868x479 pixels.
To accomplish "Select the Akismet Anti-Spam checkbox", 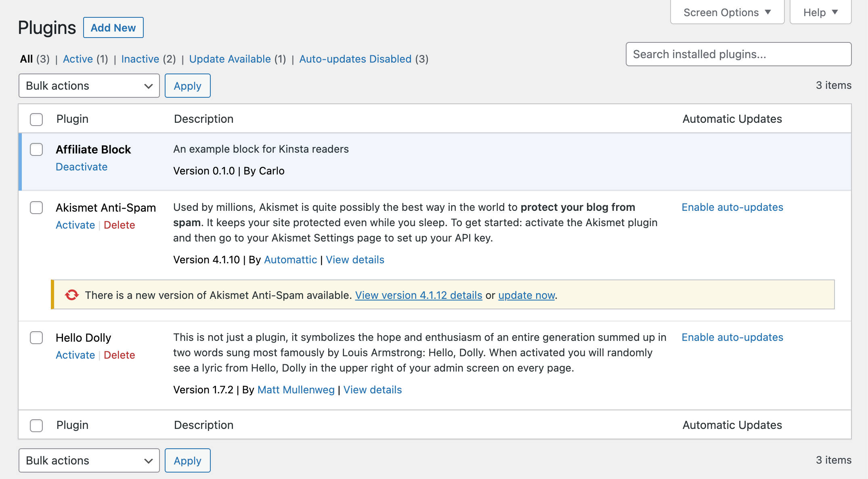I will pos(36,208).
